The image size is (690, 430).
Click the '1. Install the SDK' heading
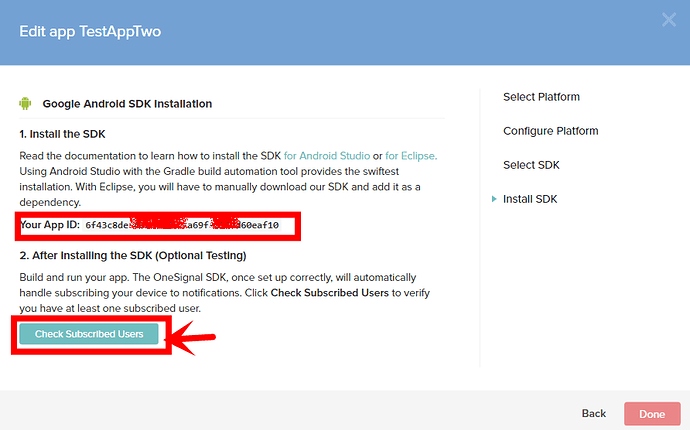62,134
